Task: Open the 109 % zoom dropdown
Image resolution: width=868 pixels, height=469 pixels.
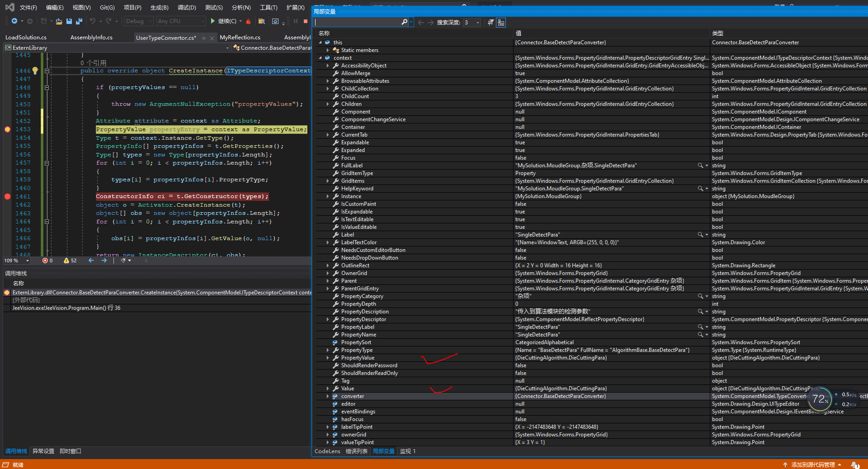Action: click(28, 261)
